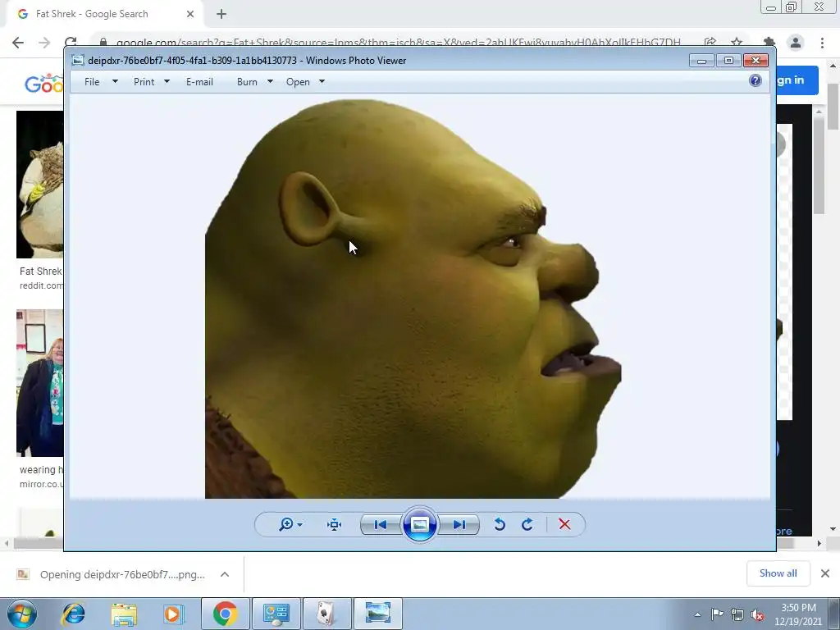
Task: Minimize the Windows Photo Viewer window
Action: point(701,61)
